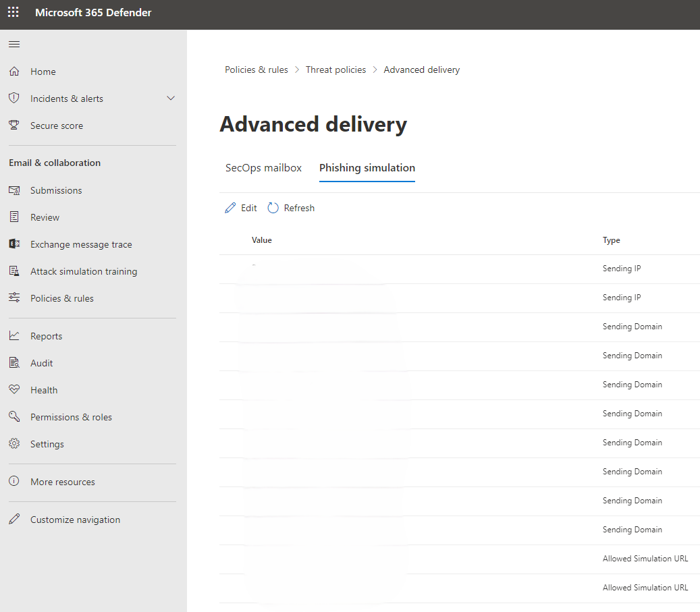Image resolution: width=700 pixels, height=612 pixels.
Task: Click the Microsoft 365 Defender title
Action: (93, 13)
